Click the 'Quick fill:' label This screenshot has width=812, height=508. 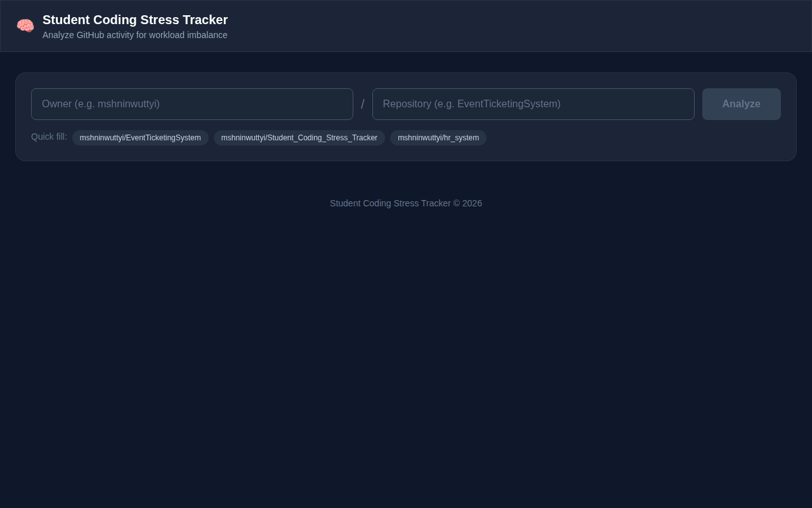pyautogui.click(x=49, y=137)
